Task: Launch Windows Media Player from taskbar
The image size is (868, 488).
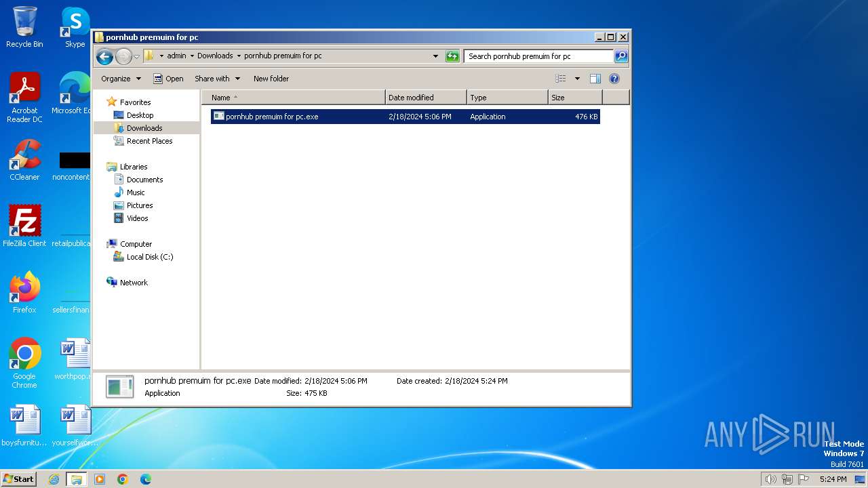Action: [100, 479]
